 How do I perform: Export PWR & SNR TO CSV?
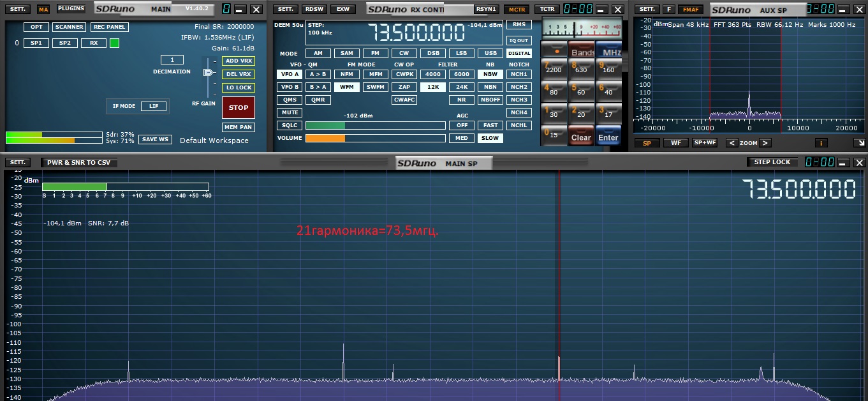tap(78, 162)
